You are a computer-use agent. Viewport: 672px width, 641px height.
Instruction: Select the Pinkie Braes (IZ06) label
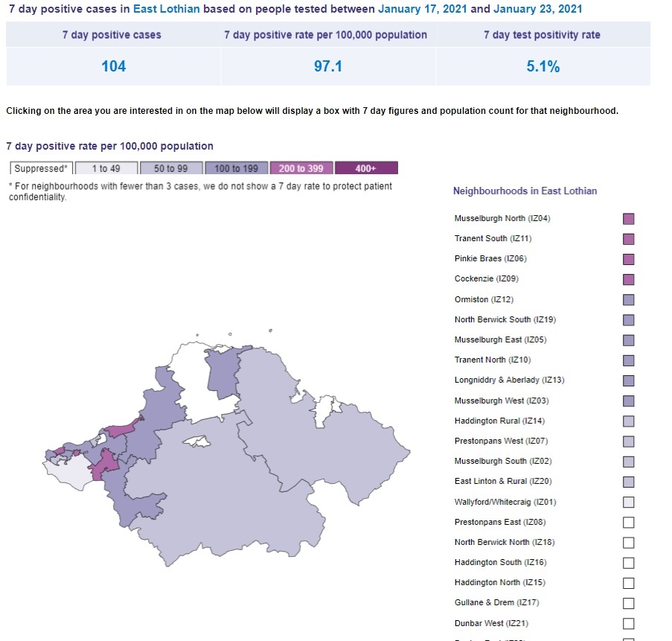(x=490, y=258)
